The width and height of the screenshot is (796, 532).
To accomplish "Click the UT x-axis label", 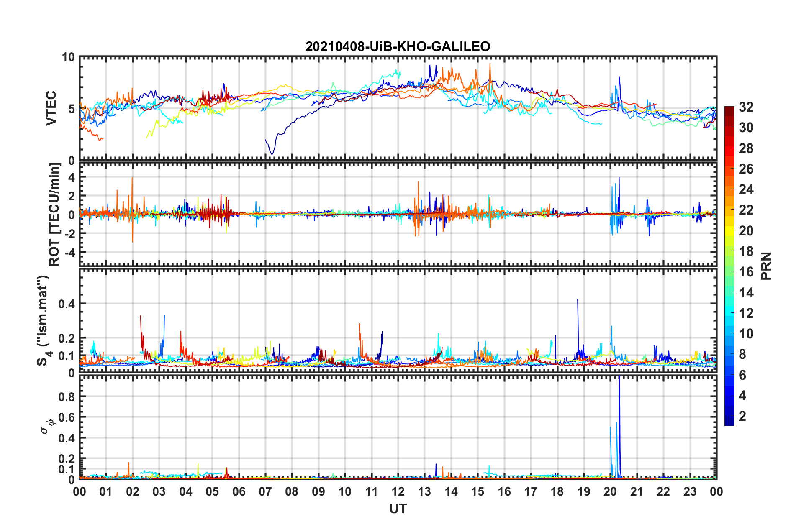I will (x=398, y=509).
